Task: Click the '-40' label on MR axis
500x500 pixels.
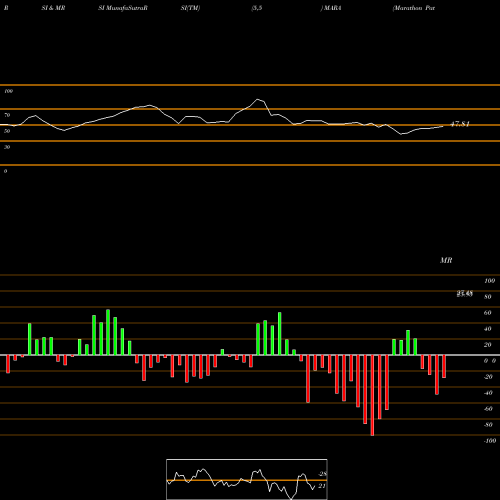Action: [x=488, y=393]
